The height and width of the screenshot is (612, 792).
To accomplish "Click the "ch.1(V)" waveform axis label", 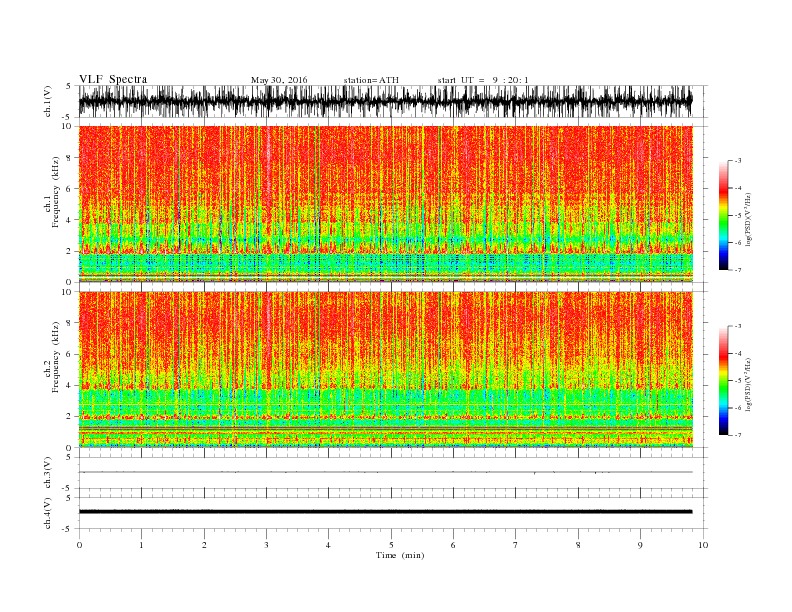I will (x=48, y=101).
